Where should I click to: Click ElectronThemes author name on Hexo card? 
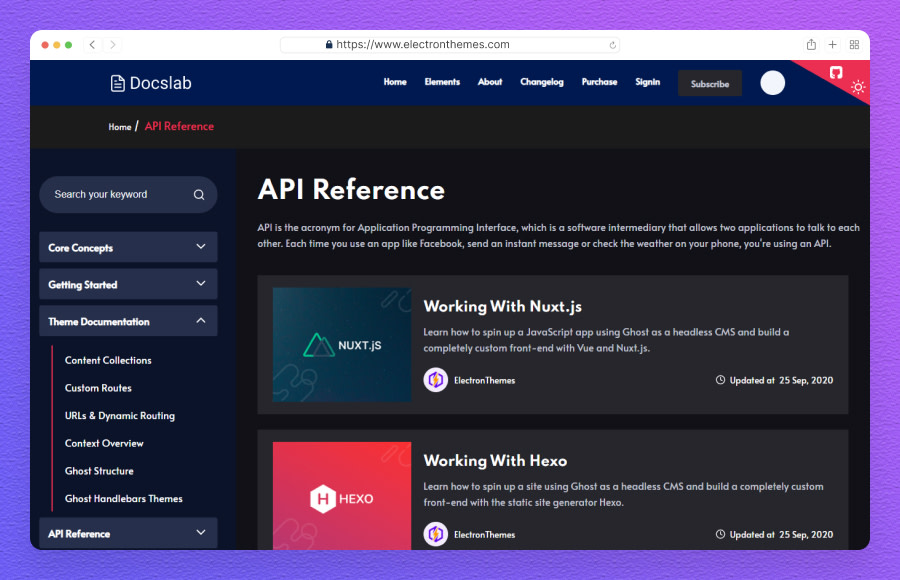pyautogui.click(x=484, y=535)
